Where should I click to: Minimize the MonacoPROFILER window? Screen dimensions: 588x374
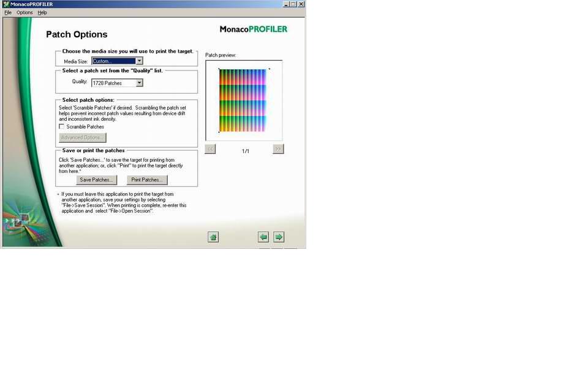coord(286,4)
